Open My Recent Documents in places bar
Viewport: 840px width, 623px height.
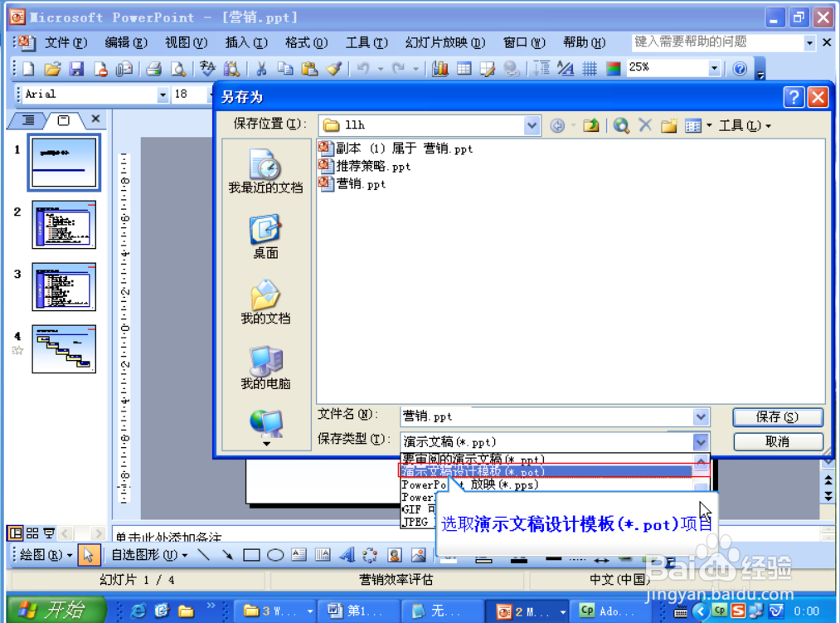tap(265, 172)
